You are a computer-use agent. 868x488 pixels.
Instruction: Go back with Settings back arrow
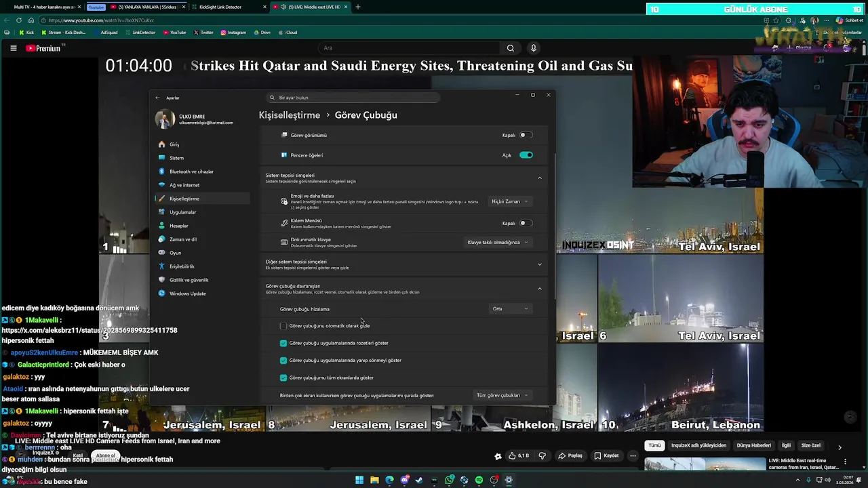(x=157, y=98)
